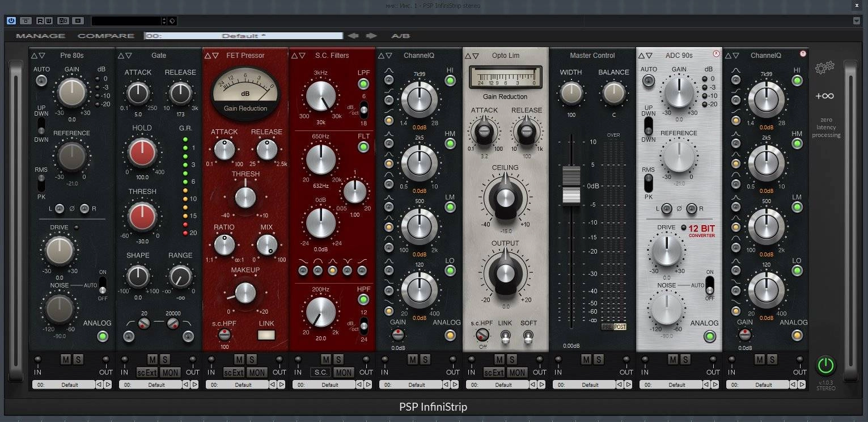This screenshot has height=422, width=868.
Task: Open the COMPARE menu
Action: point(106,36)
